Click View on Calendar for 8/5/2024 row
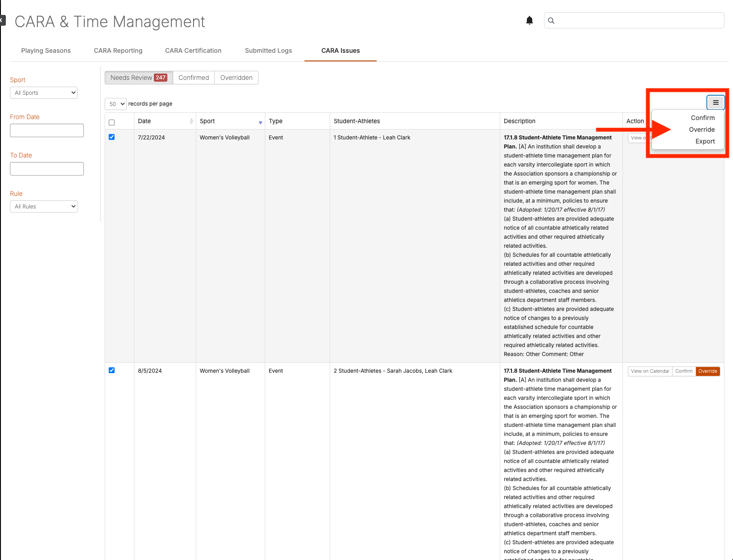The width and height of the screenshot is (733, 560). [x=650, y=371]
